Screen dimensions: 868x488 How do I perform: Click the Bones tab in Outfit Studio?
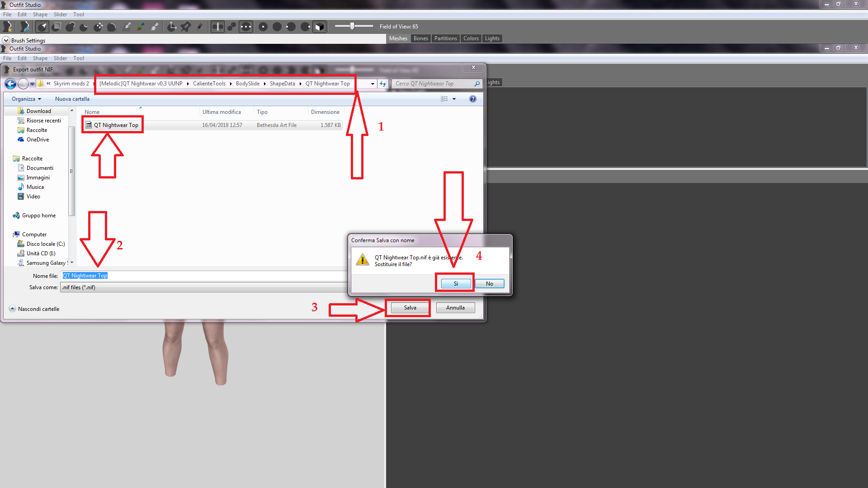(420, 38)
